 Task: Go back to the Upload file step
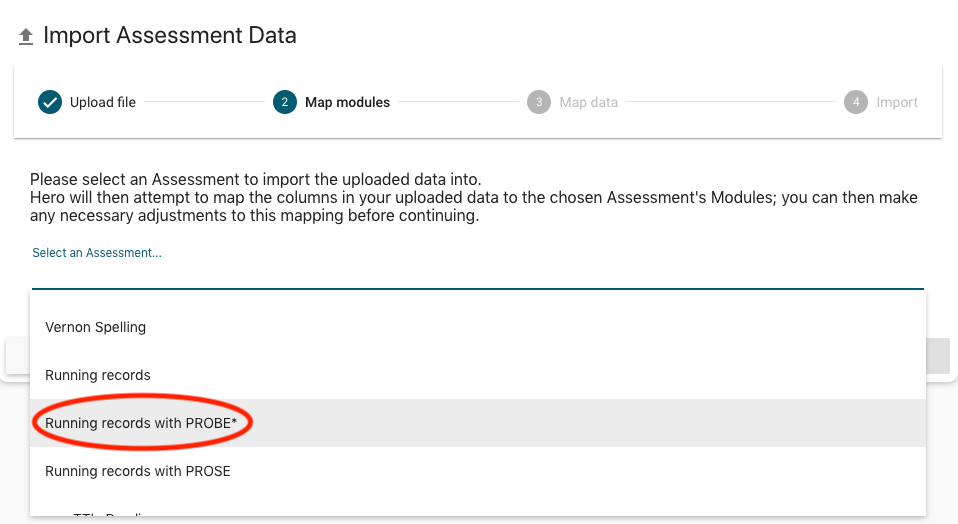pyautogui.click(x=102, y=102)
